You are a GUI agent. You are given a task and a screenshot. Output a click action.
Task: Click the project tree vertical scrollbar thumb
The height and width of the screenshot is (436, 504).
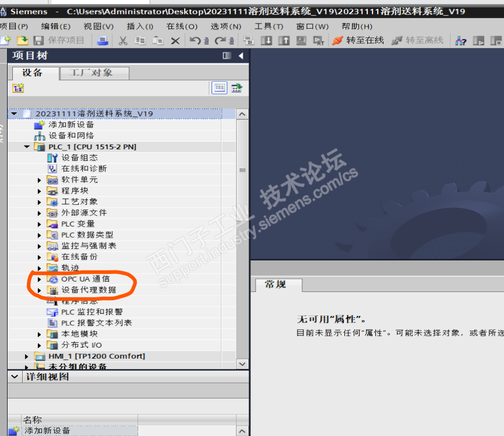click(243, 170)
